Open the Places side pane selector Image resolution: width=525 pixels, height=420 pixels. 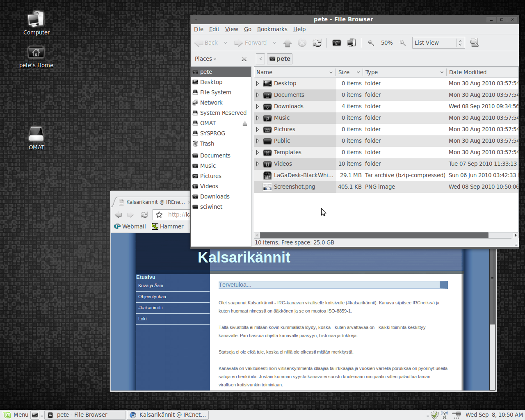tap(205, 59)
